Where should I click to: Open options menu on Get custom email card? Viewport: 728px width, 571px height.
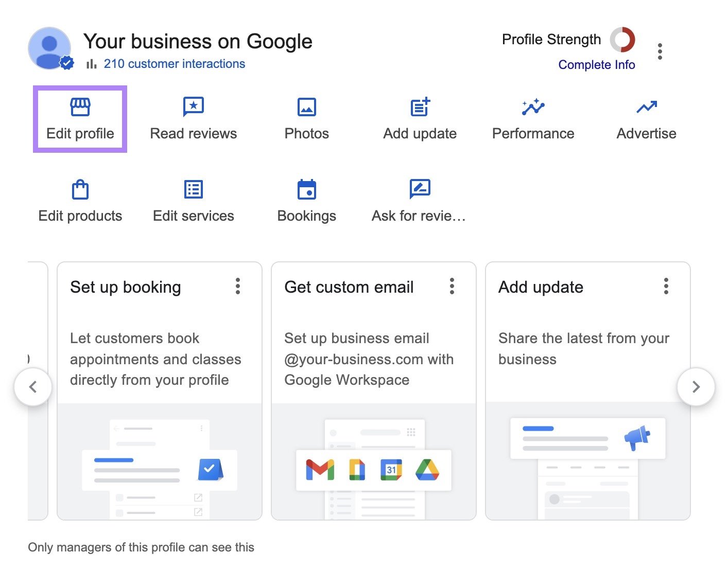pos(452,286)
